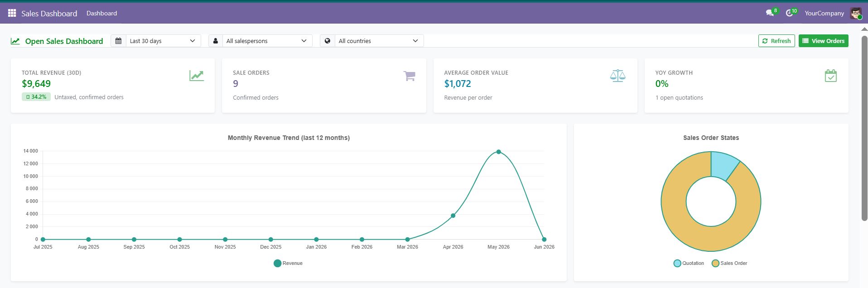
Task: Click the user avatar picture
Action: 856,13
